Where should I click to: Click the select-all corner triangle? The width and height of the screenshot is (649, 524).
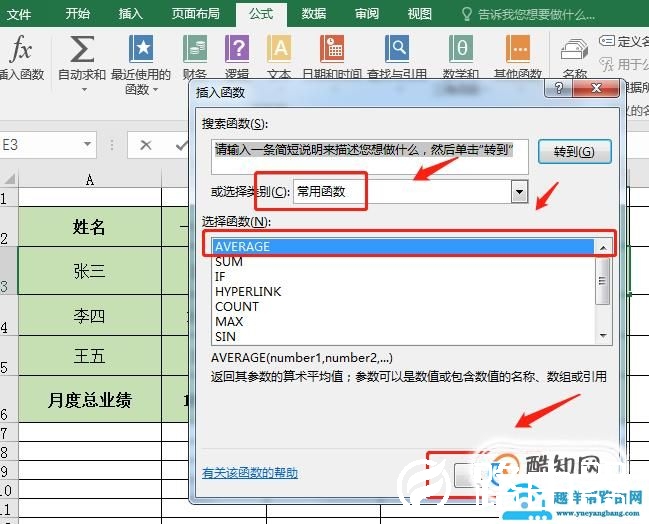point(10,179)
